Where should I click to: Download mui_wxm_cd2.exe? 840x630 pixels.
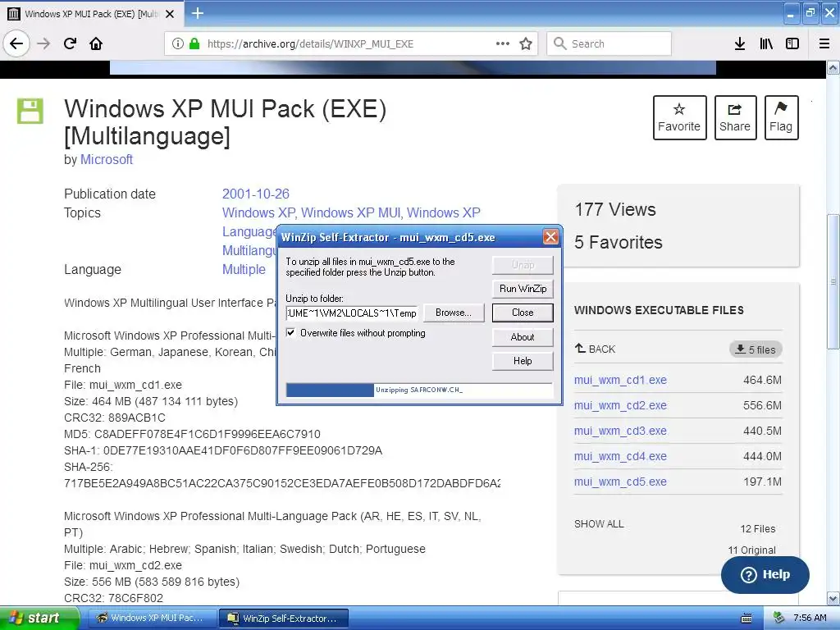click(620, 405)
